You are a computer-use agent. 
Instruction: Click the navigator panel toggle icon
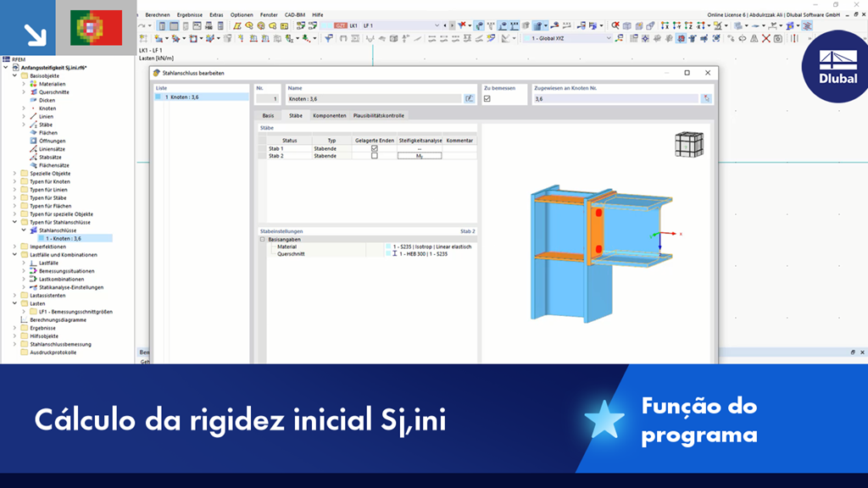coord(162,25)
